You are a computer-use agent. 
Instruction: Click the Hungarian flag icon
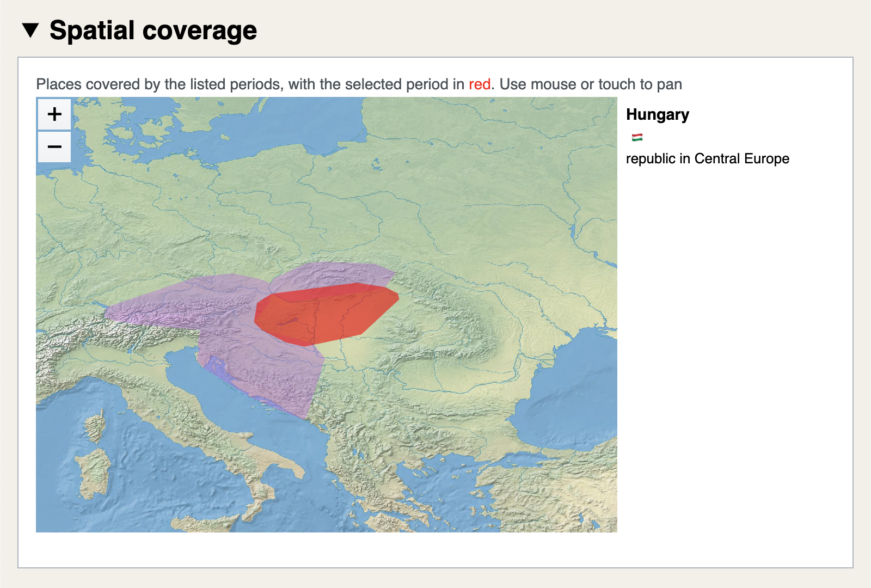tap(637, 137)
